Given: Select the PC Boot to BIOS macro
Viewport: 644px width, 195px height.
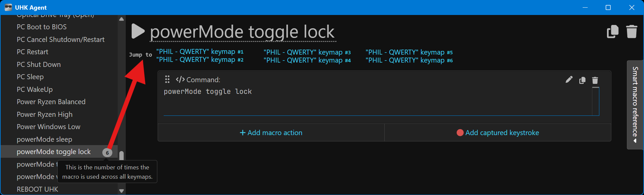Looking at the screenshot, I should pyautogui.click(x=42, y=27).
